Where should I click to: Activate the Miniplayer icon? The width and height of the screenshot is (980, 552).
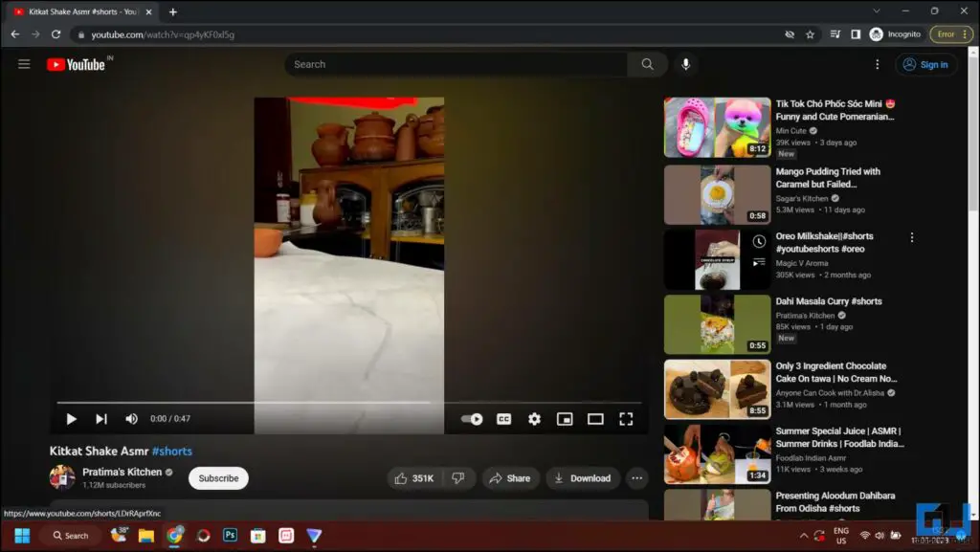click(565, 418)
